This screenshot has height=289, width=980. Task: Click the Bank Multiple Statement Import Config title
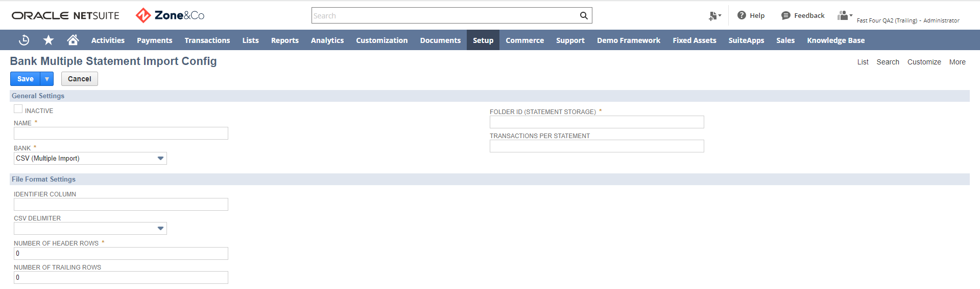(113, 61)
